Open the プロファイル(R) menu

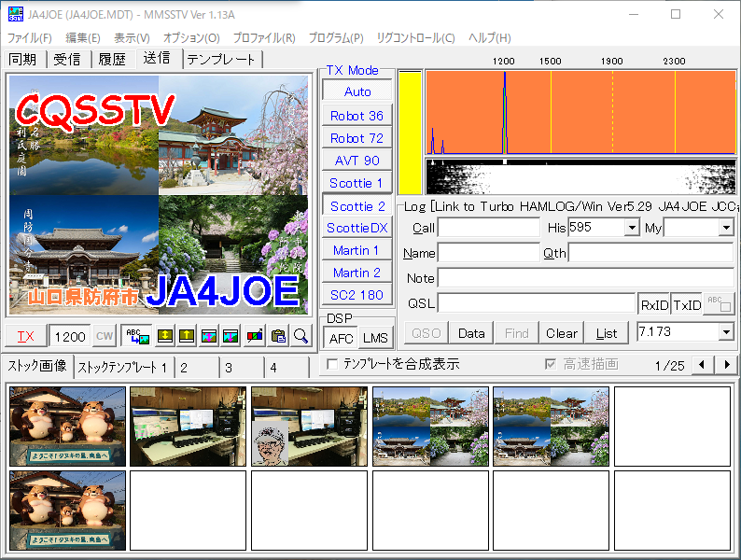tap(264, 38)
